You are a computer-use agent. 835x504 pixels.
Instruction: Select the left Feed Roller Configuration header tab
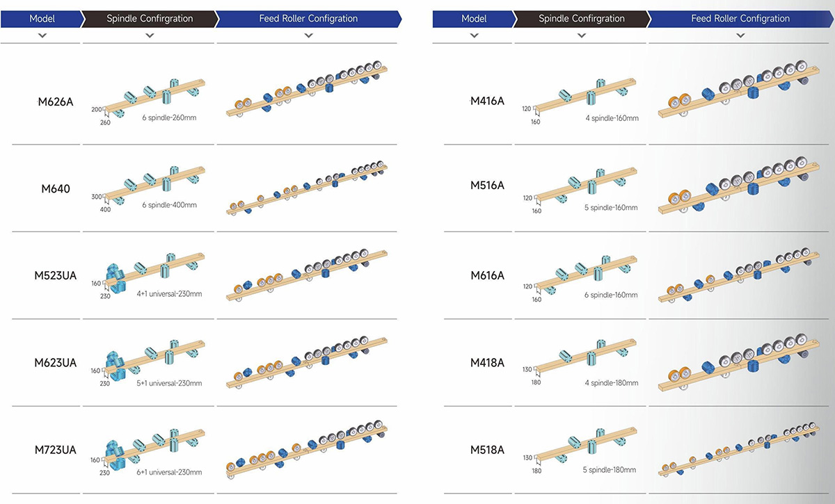310,19
